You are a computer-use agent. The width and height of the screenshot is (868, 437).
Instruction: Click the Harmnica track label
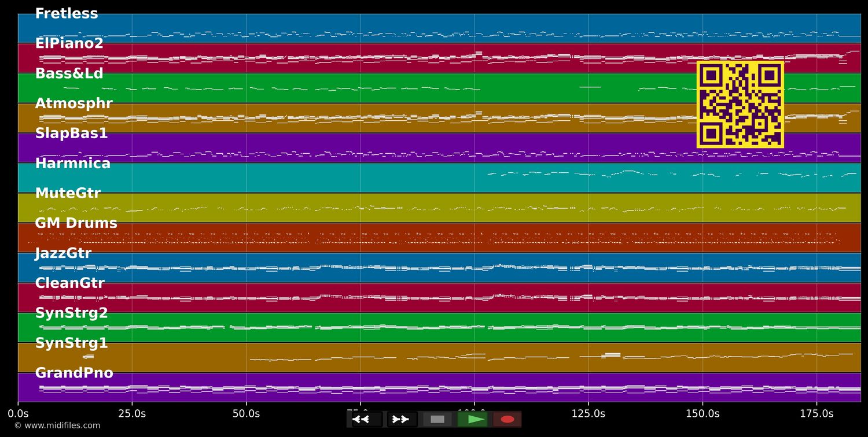pos(72,164)
